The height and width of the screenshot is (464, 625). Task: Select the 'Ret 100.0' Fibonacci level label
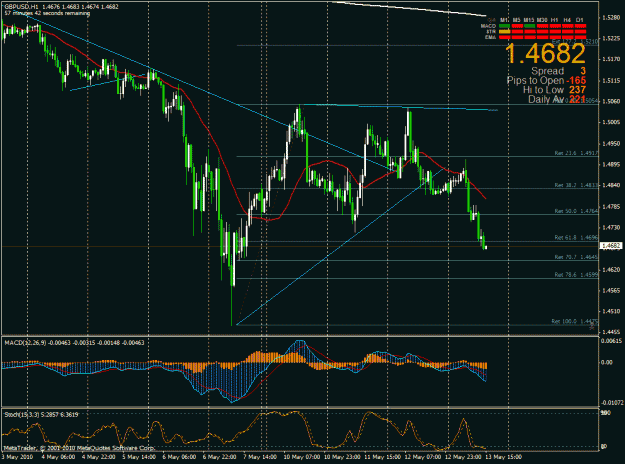[x=575, y=321]
